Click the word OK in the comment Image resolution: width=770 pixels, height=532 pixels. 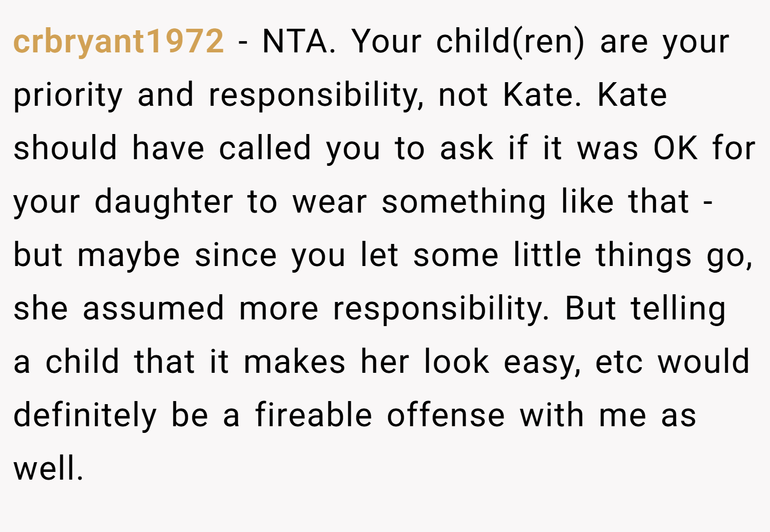(676, 148)
